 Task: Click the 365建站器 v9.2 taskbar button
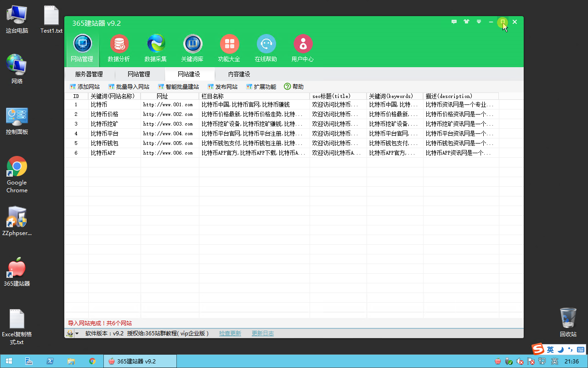(140, 361)
